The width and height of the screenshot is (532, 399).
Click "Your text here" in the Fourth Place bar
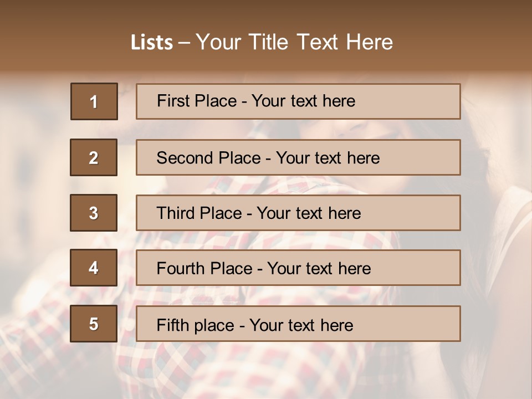[319, 269]
